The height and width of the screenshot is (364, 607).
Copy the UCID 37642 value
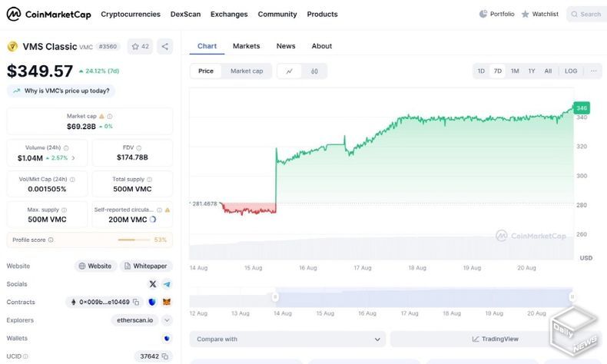point(165,356)
